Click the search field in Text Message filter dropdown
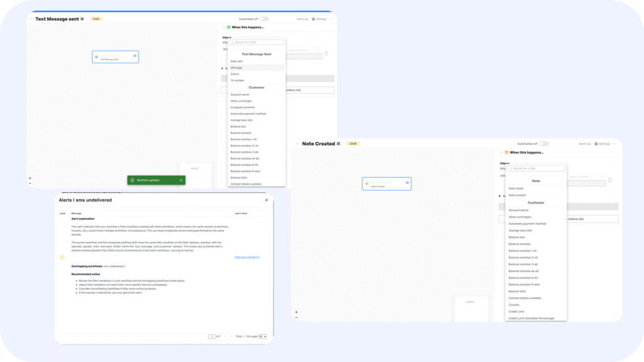Image resolution: width=644 pixels, height=362 pixels. pos(258,42)
